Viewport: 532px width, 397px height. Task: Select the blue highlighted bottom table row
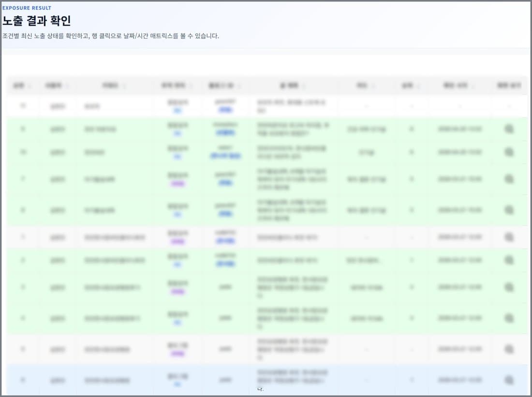pos(266,380)
